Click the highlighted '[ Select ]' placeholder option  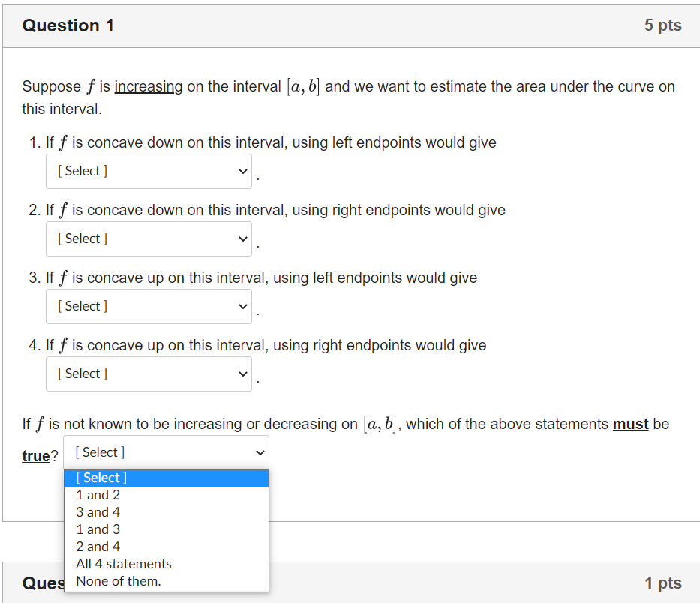(101, 478)
